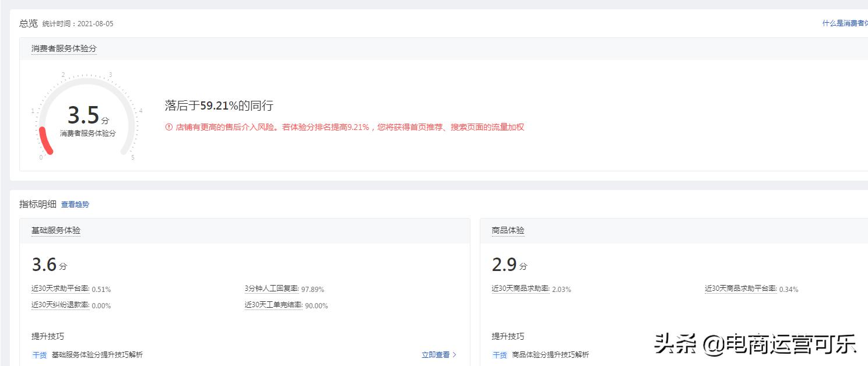Viewport: 868px width, 366px height.
Task: Open the 什么是消费者体验分 help link
Action: click(844, 23)
